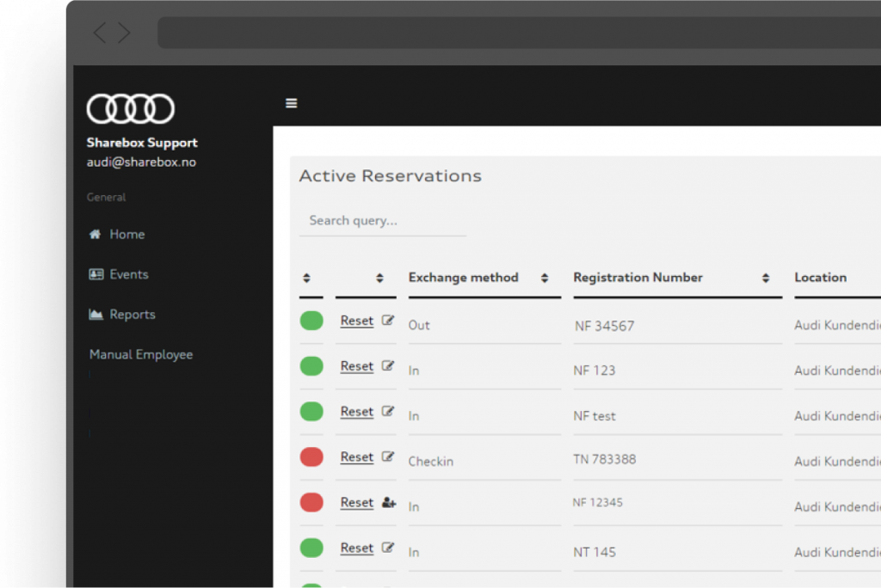
Task: Click the Checkin exchange method cell
Action: point(431,462)
